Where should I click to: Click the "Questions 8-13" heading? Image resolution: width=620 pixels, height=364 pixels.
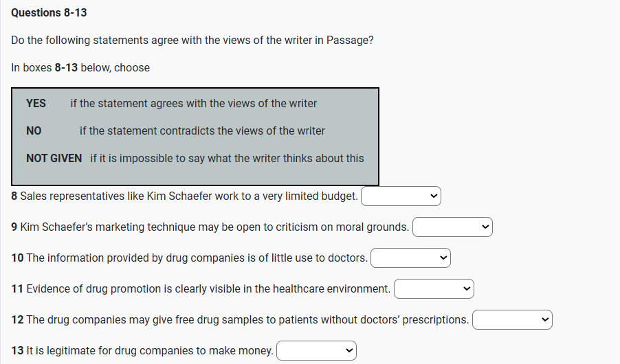point(49,13)
